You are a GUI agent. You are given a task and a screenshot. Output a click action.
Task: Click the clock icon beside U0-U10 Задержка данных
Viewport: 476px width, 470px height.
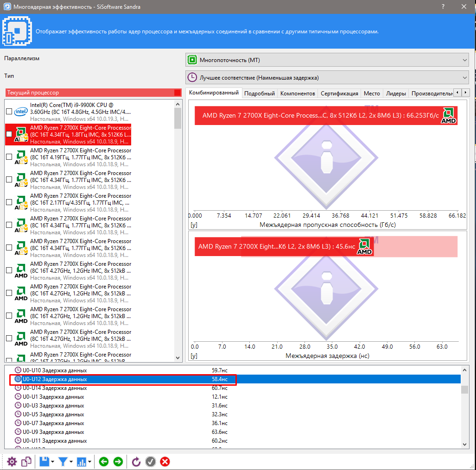(x=18, y=370)
